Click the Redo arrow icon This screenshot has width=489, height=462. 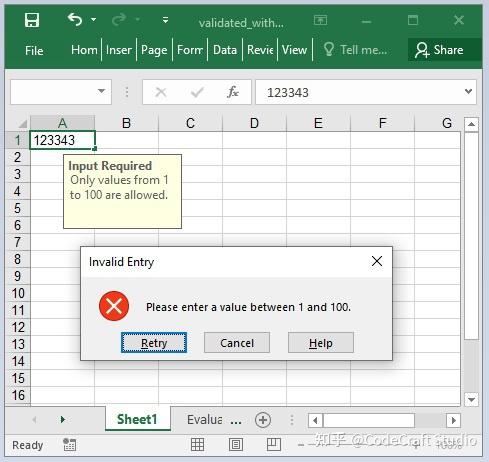click(119, 20)
